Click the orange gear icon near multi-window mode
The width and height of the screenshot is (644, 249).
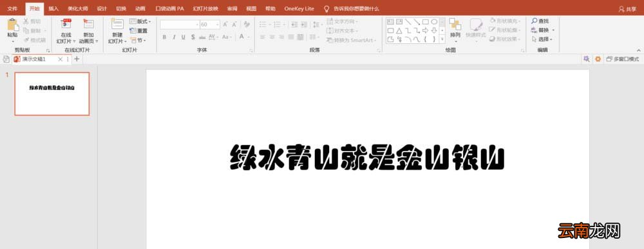coord(598,59)
